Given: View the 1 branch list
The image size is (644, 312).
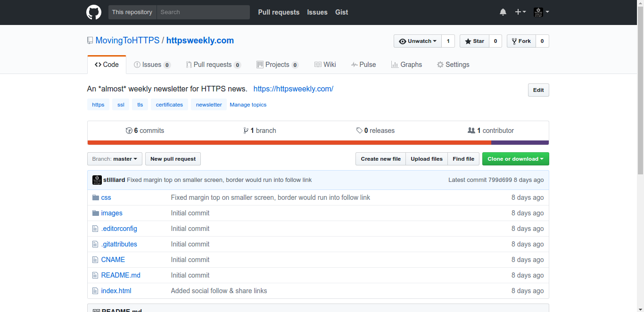Looking at the screenshot, I should pyautogui.click(x=260, y=131).
